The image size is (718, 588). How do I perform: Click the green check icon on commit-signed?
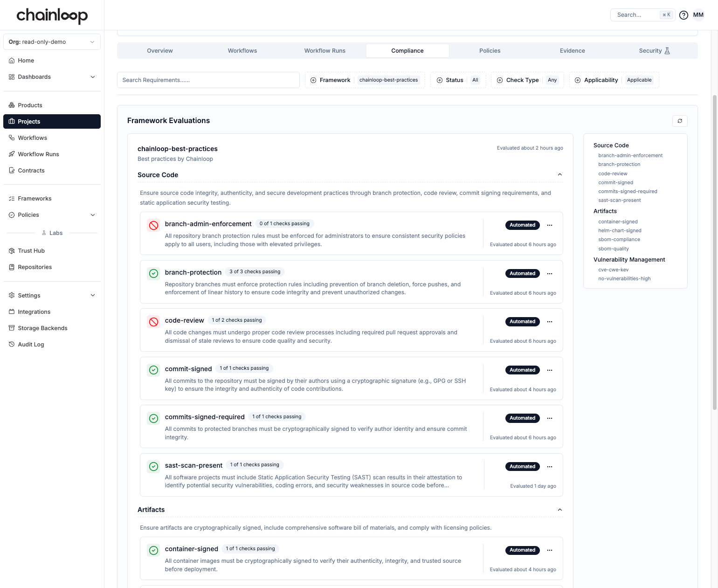153,370
